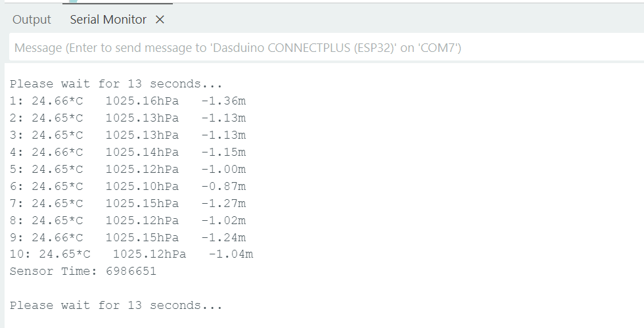Click the -1.00m altitude value
644x328 pixels.
223,170
